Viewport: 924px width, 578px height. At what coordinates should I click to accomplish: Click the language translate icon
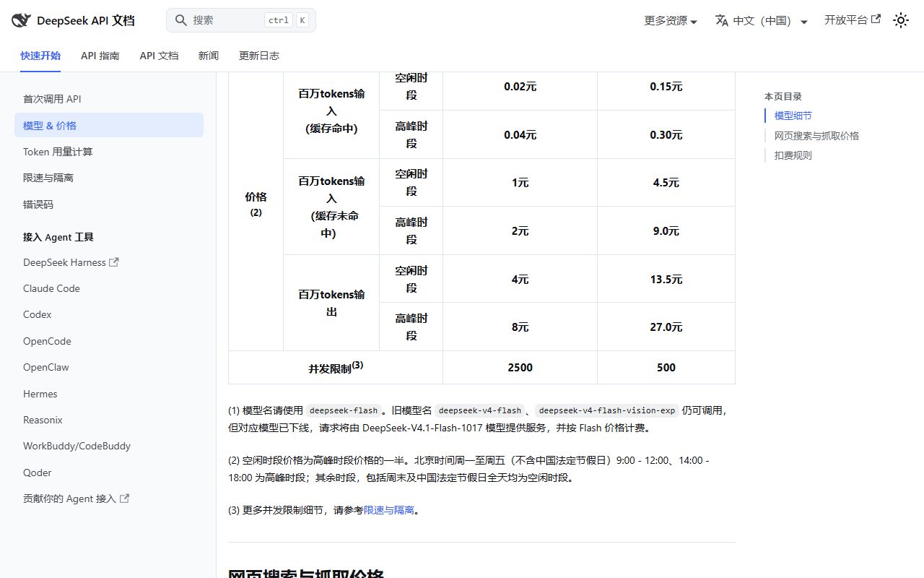(x=722, y=20)
